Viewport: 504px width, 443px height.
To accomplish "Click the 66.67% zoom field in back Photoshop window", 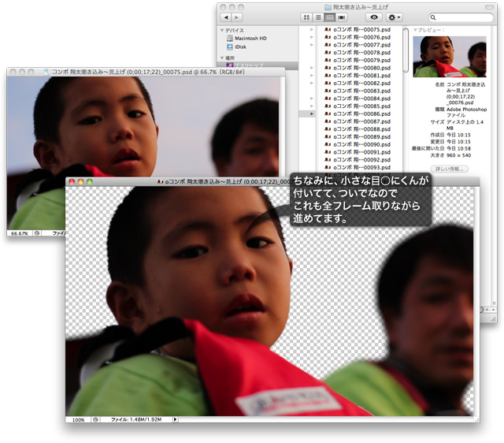I will coord(20,233).
